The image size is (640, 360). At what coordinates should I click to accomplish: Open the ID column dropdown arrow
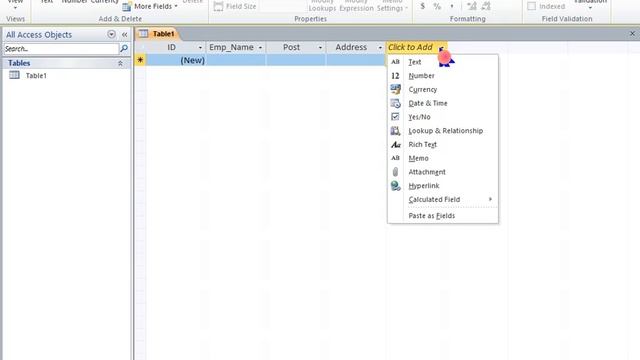[x=200, y=48]
